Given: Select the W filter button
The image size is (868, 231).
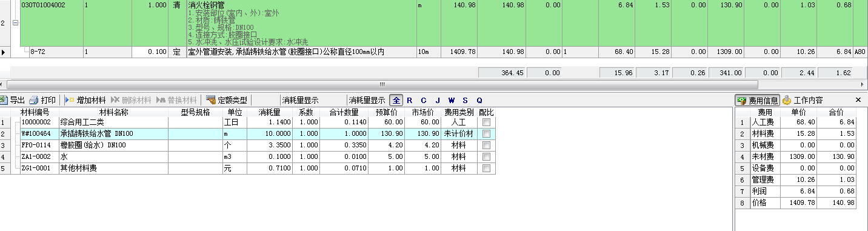Looking at the screenshot, I should [x=452, y=100].
